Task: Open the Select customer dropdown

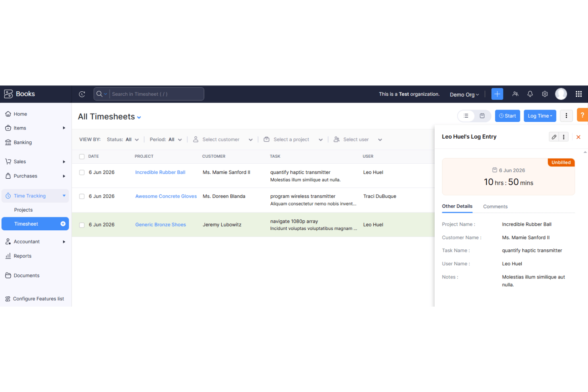Action: (223, 140)
